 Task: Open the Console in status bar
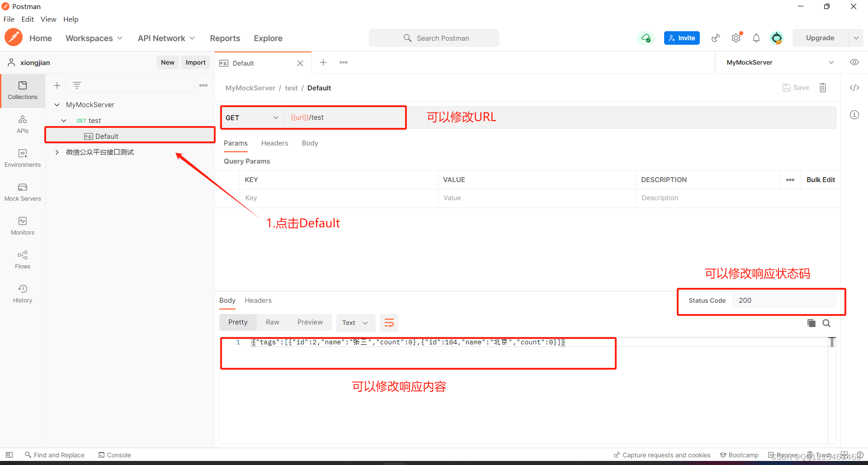coord(115,455)
